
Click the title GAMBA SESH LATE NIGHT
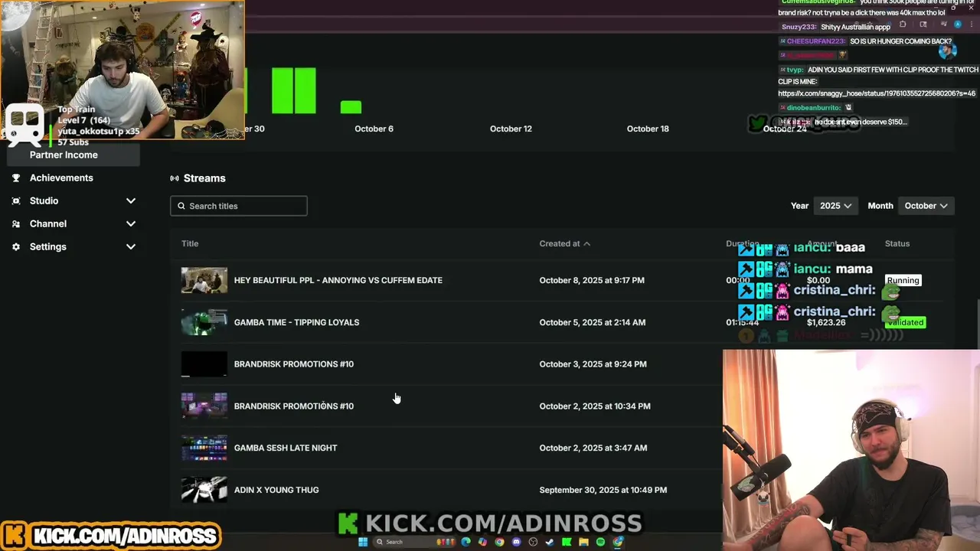click(286, 448)
